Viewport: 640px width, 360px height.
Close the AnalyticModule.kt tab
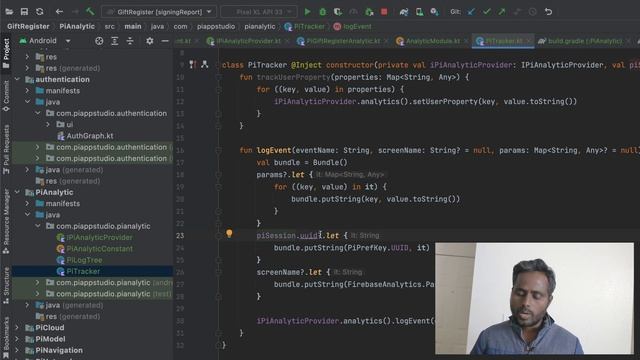point(466,41)
